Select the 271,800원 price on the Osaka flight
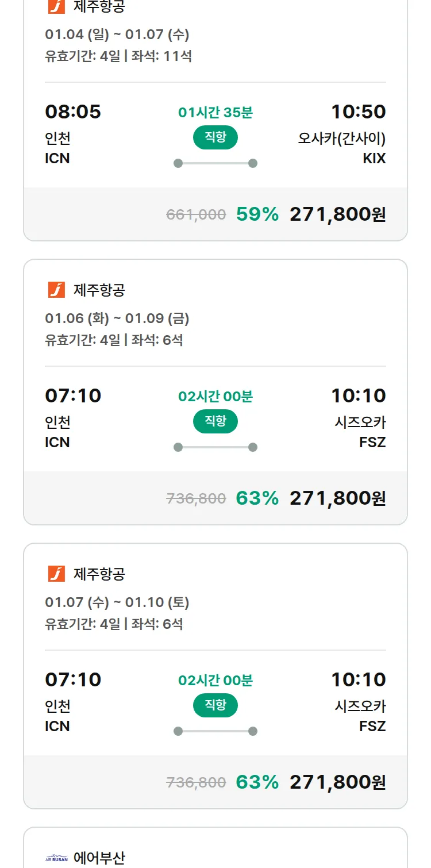The image size is (431, 868). (337, 214)
